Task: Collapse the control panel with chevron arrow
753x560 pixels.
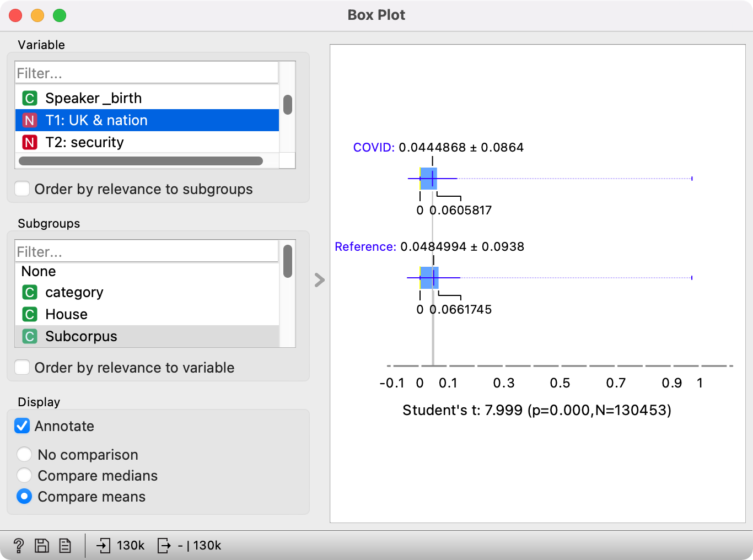Action: click(320, 280)
